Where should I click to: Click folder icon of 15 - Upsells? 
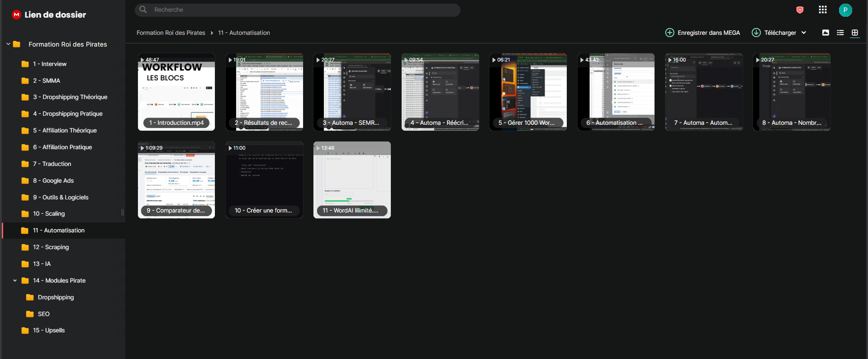(25, 331)
